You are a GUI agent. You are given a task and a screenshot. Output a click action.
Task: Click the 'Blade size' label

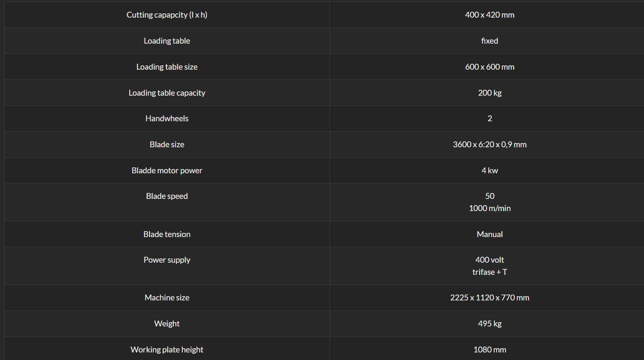[167, 145]
